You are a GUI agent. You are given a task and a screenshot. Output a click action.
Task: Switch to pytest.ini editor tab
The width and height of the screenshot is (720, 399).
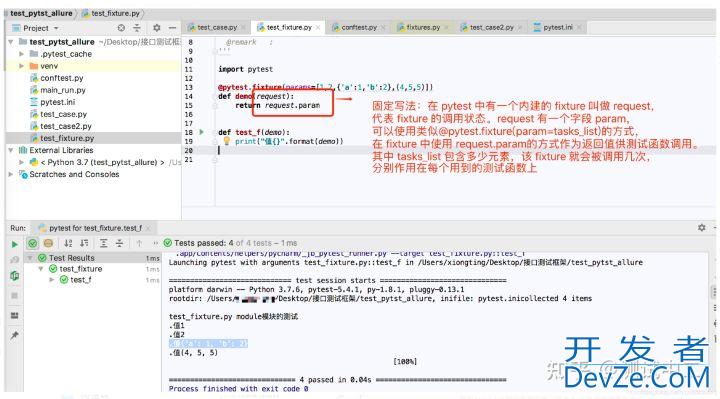(x=557, y=28)
